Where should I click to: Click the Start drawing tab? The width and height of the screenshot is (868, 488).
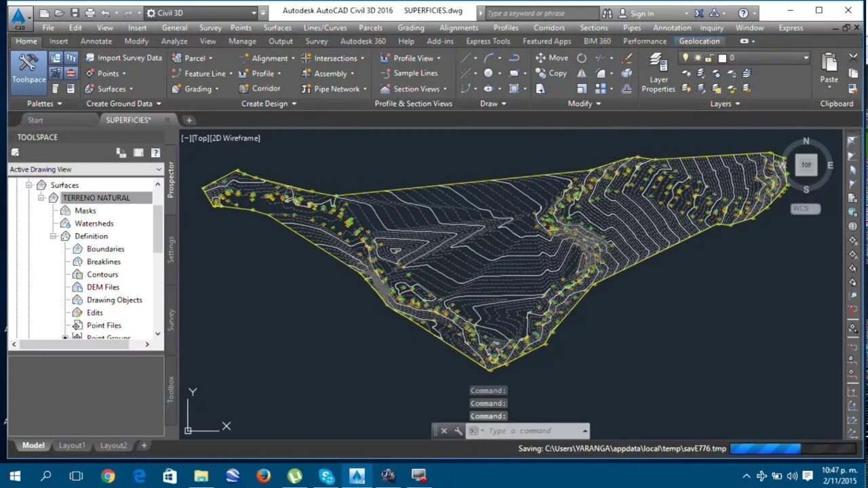pyautogui.click(x=35, y=120)
